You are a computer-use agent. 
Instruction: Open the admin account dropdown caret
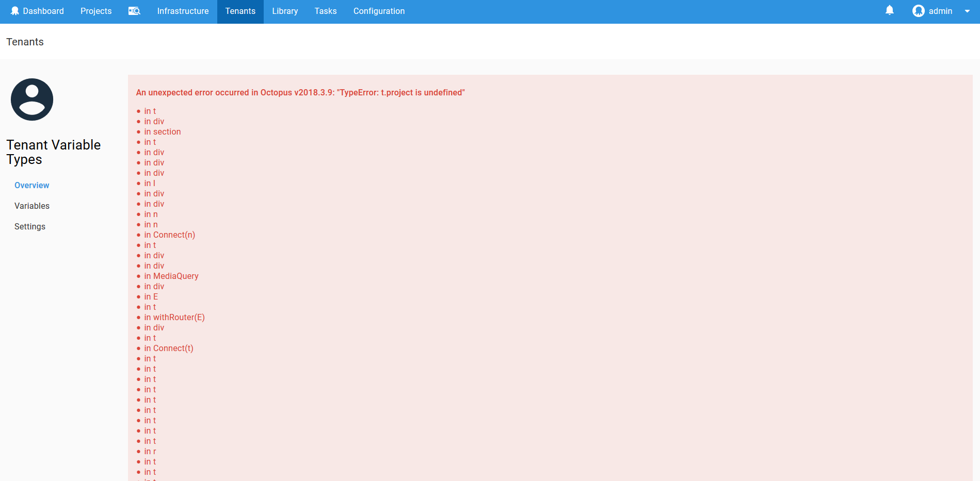click(x=967, y=11)
